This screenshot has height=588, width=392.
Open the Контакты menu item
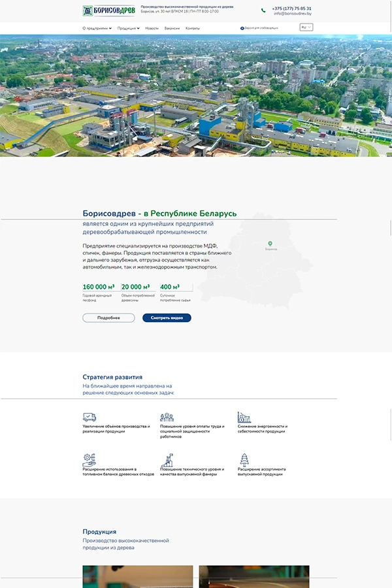pyautogui.click(x=193, y=28)
